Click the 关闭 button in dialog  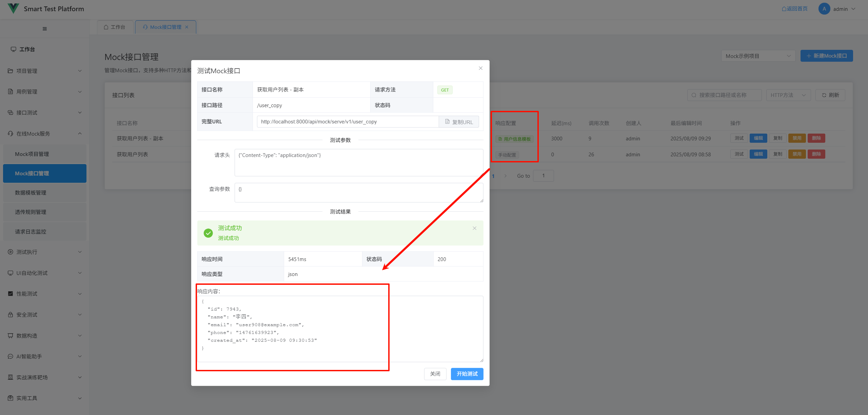point(435,374)
